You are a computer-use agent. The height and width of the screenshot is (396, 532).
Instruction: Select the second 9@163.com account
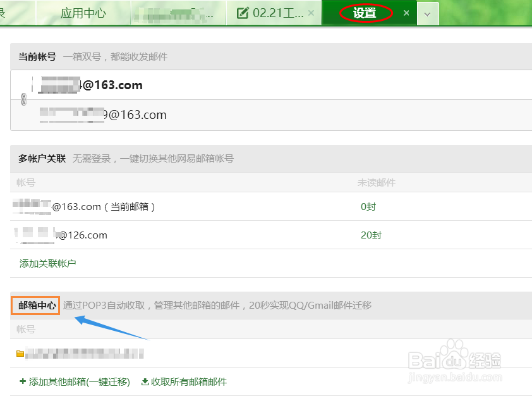pos(103,114)
